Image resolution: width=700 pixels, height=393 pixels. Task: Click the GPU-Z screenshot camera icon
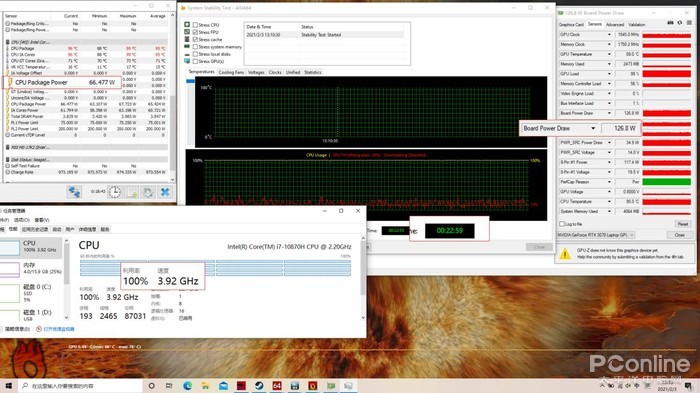670,23
